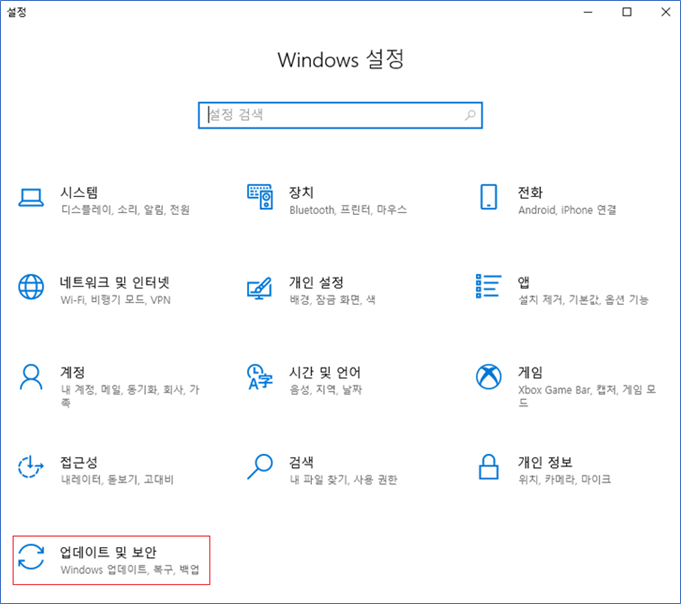Click text 'Wi-Fi, 비행기 모드, VPN'
The width and height of the screenshot is (681, 604).
click(115, 300)
